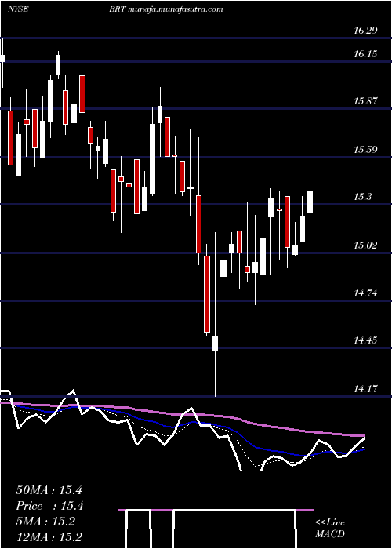The height and width of the screenshot is (549, 392).
Task: Click the <<Live MACD label
Action: pos(330,528)
